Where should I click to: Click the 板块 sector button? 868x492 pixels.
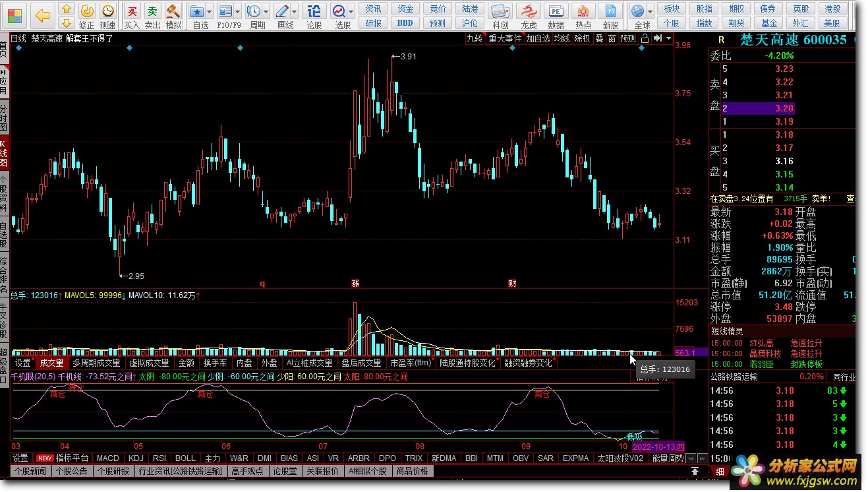pos(672,9)
